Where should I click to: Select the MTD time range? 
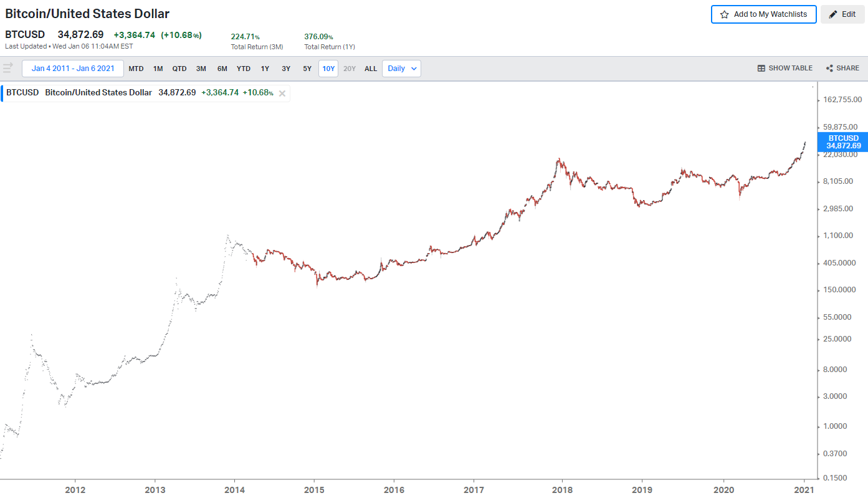click(136, 69)
